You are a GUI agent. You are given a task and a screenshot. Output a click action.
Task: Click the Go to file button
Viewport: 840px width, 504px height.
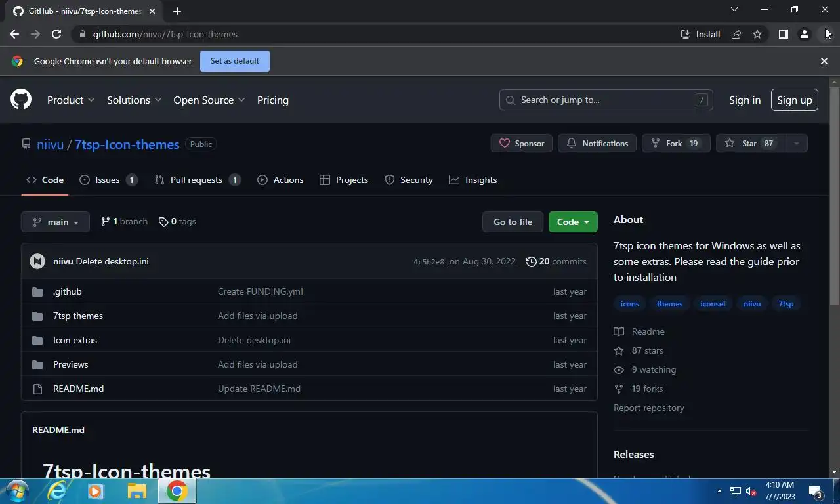tap(513, 222)
